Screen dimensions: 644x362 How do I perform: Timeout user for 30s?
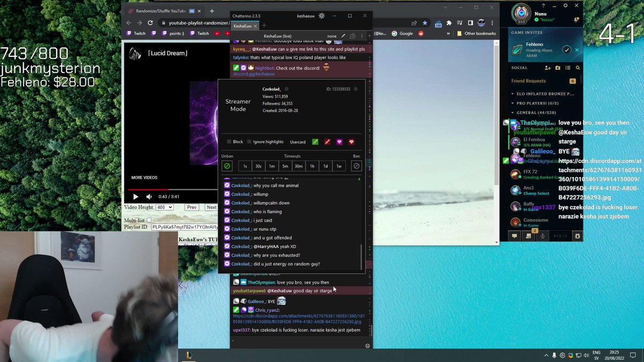click(x=258, y=166)
